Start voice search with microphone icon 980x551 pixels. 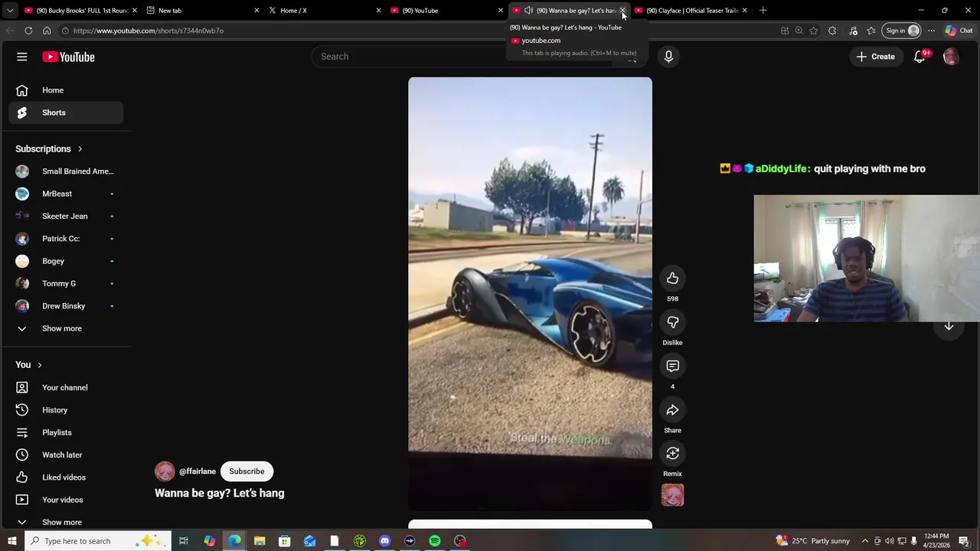(x=668, y=57)
